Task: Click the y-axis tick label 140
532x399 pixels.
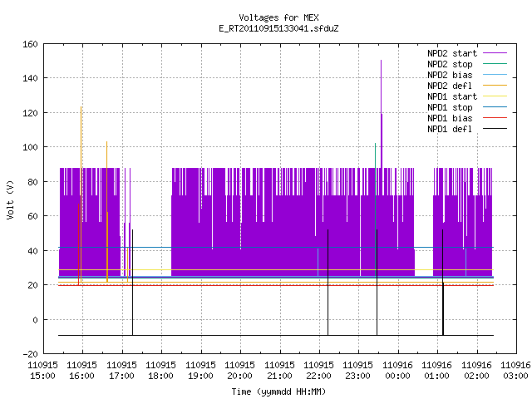Action: click(30, 78)
